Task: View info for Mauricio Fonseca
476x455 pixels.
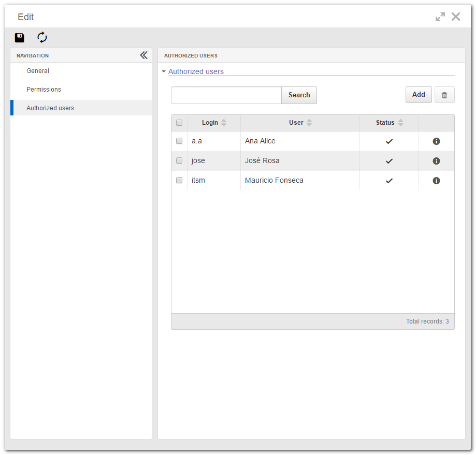Action: click(436, 181)
